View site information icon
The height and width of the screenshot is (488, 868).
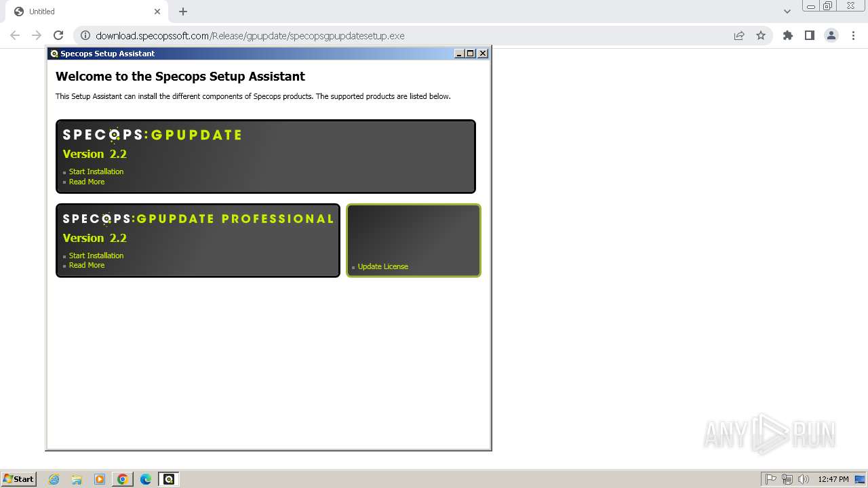click(x=85, y=35)
